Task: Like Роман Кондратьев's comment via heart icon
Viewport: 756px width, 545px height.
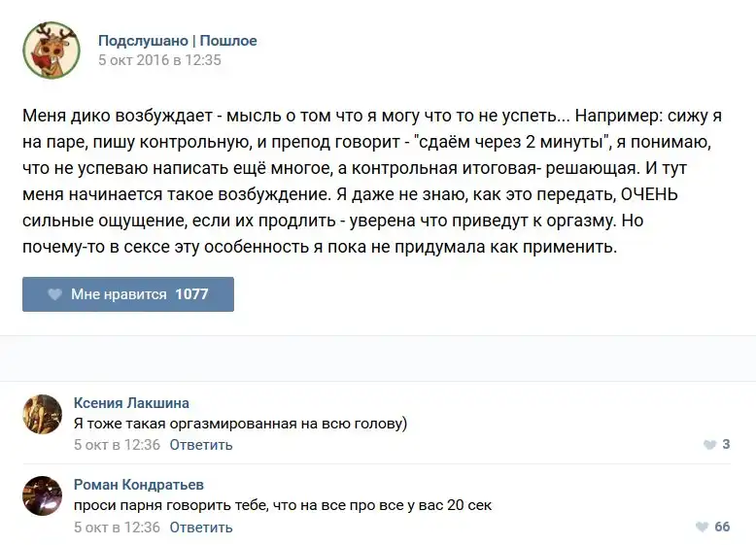Action: pos(702,528)
